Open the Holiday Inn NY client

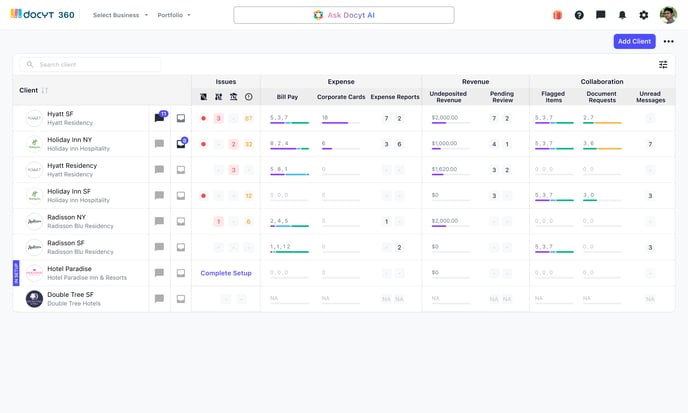(78, 144)
